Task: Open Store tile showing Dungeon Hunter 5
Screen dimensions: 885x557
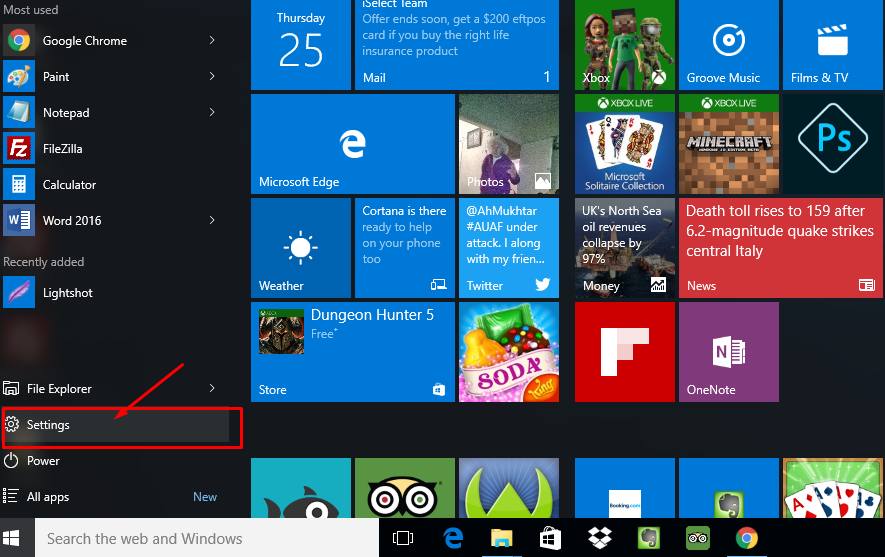Action: [x=353, y=352]
